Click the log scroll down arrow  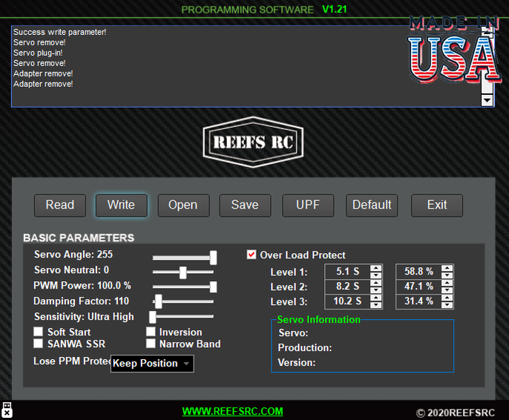pyautogui.click(x=487, y=100)
